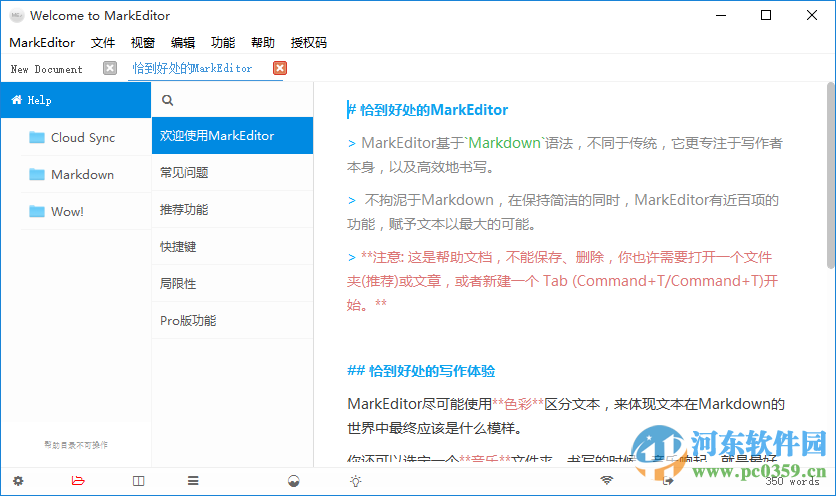Click the Cloud Sync folder icon
The image size is (836, 496).
pyautogui.click(x=37, y=138)
